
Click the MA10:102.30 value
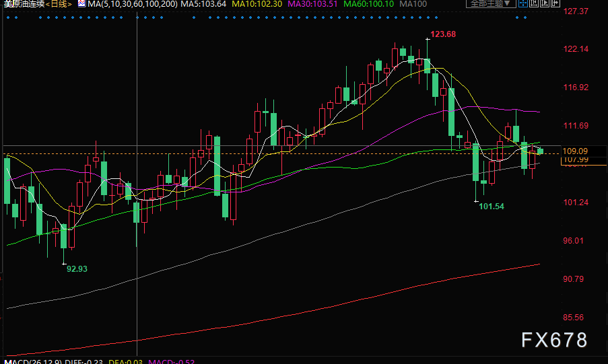257,4
